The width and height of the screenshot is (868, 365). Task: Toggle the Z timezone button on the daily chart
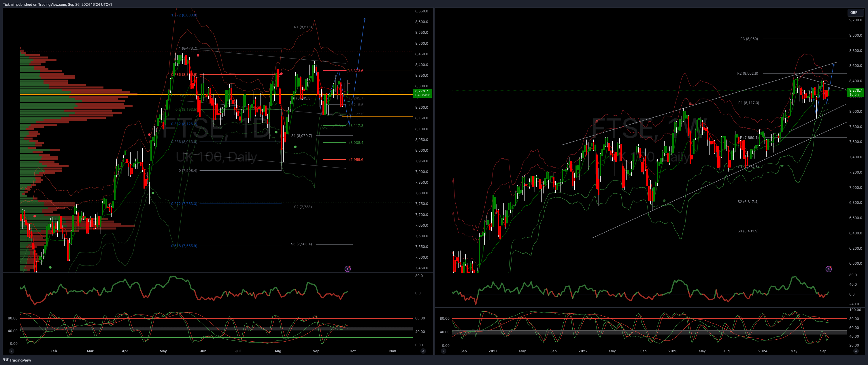[x=12, y=351]
